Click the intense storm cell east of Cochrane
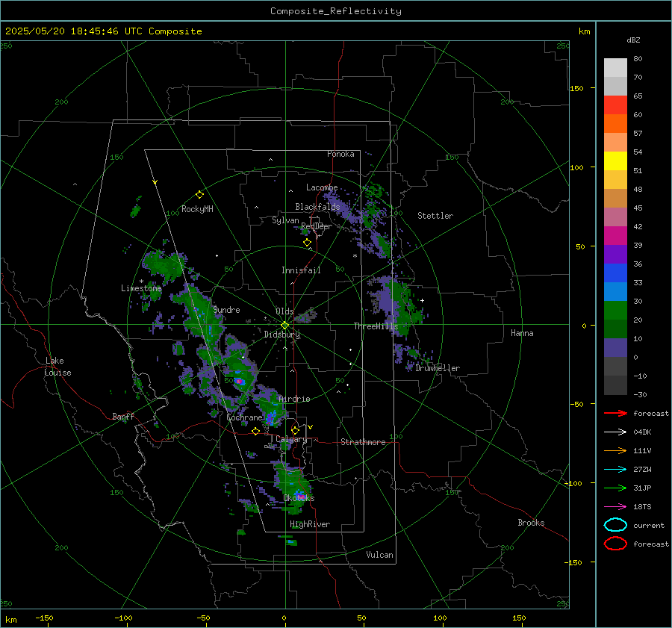The width and height of the screenshot is (672, 628). pyautogui.click(x=271, y=416)
